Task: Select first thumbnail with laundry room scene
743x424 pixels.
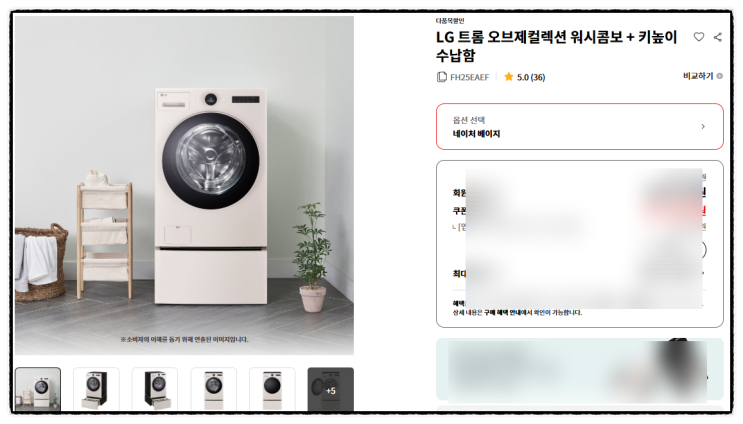Action: coord(38,388)
